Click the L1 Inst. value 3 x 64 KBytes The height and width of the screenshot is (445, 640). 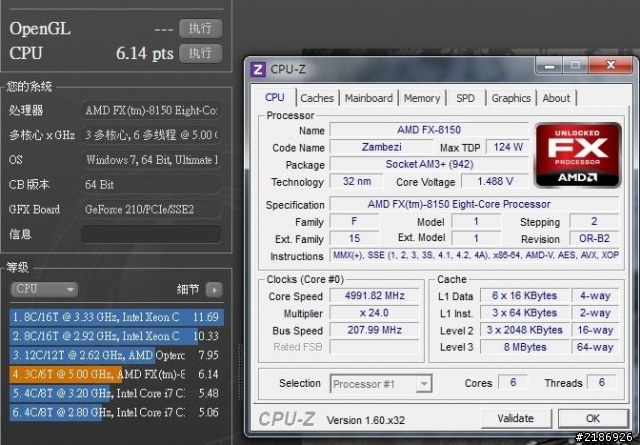pos(524,313)
